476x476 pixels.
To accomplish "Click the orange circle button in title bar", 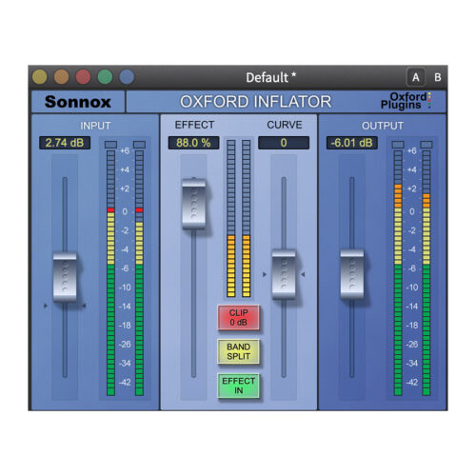I will (x=62, y=77).
